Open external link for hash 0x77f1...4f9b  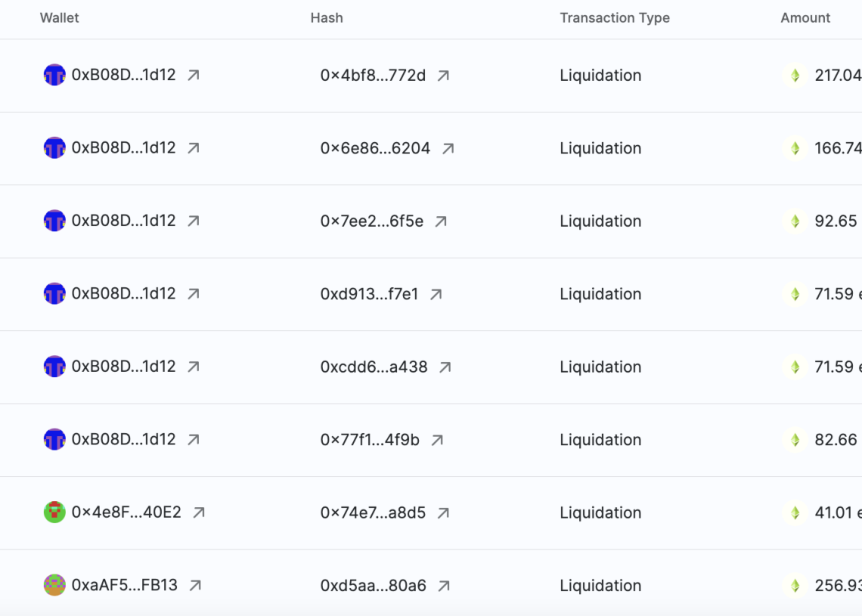[437, 440]
